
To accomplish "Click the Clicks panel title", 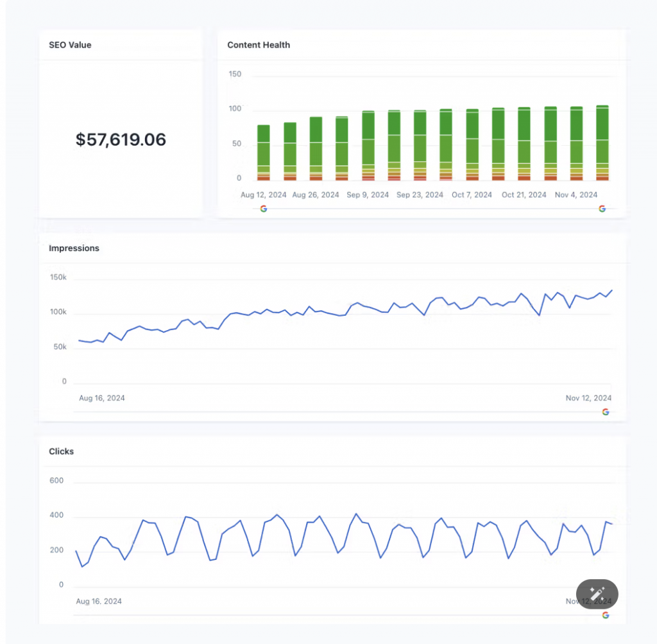I will click(x=61, y=451).
